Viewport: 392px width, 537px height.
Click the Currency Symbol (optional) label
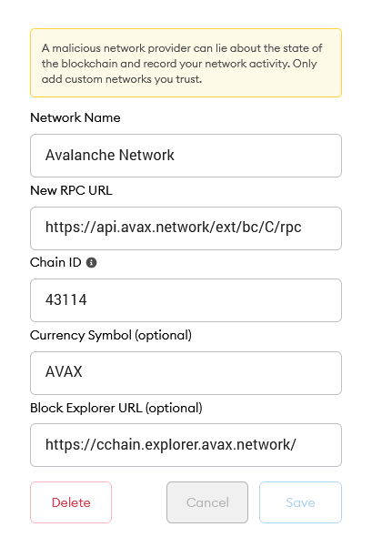[111, 335]
